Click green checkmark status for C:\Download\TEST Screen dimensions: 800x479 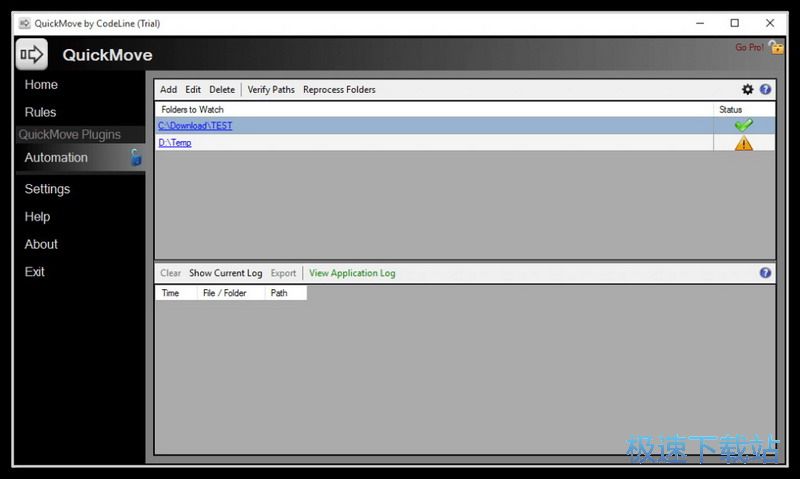point(743,126)
